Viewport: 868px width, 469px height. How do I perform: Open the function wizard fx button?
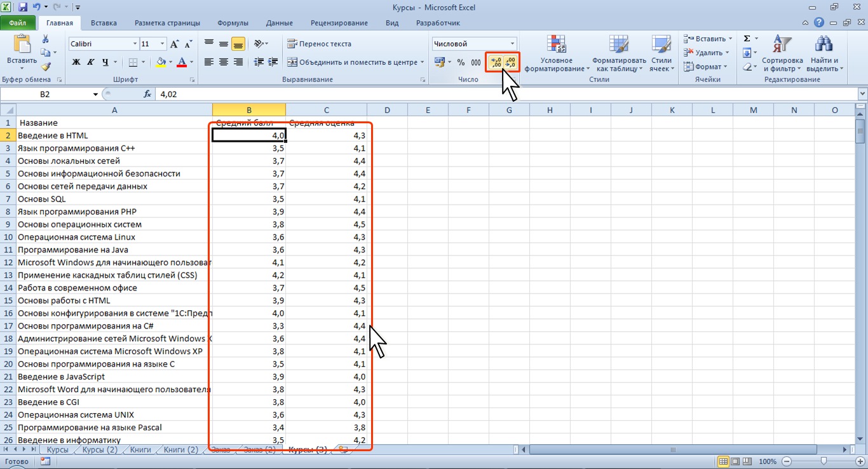point(147,93)
